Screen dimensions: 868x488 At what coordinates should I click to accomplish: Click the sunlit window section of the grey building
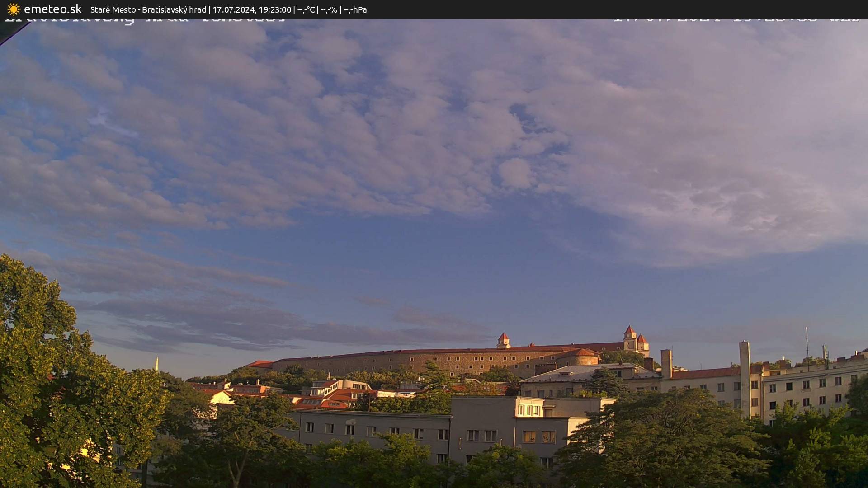529,410
